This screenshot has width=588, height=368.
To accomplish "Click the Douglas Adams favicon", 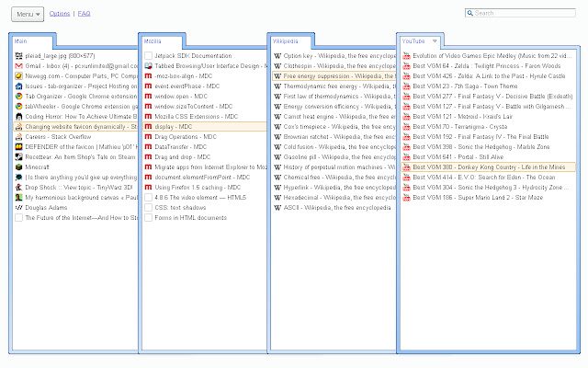I will (18, 208).
